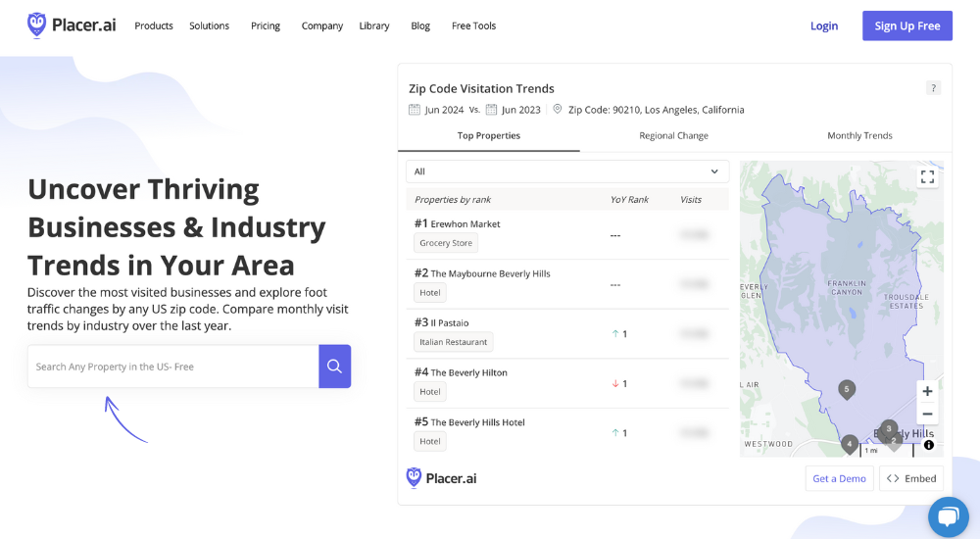Open the Products menu

click(x=154, y=25)
